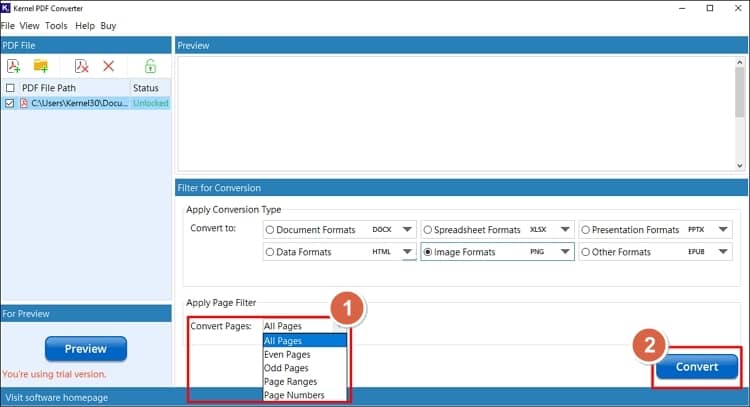Select the C:\Users\Kernel30\Docu... file row

(x=86, y=103)
